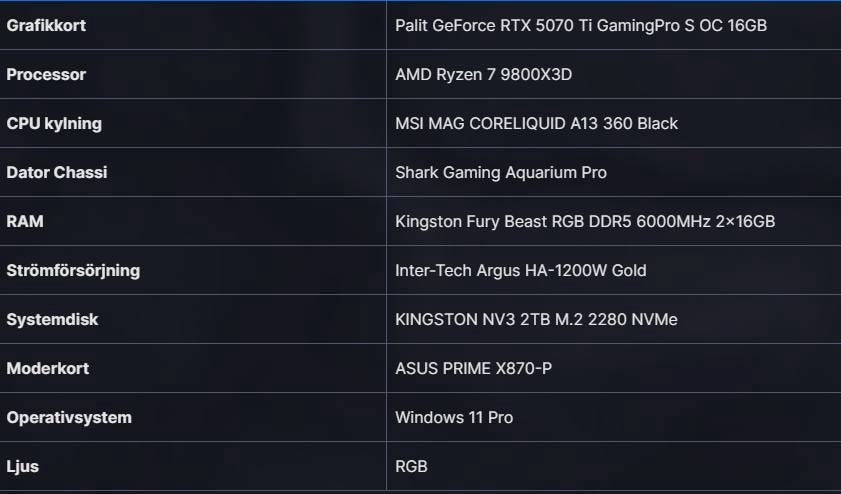Viewport: 841px width, 494px height.
Task: Select Windows 11 Pro value
Action: (454, 418)
